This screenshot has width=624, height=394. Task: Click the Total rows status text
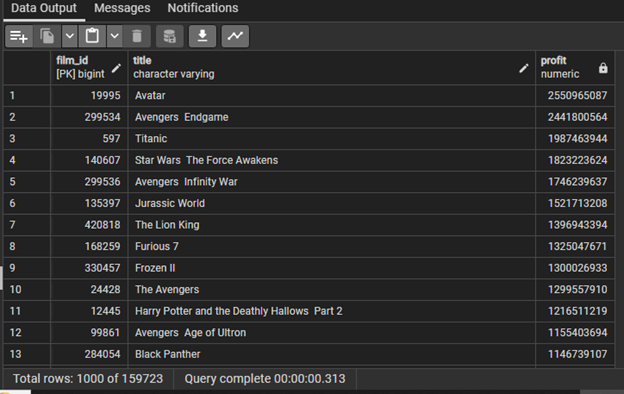88,378
